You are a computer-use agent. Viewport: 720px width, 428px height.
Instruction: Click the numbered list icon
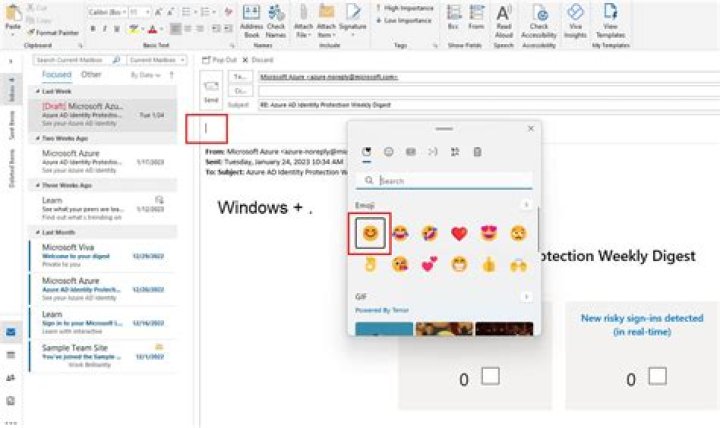click(x=206, y=12)
